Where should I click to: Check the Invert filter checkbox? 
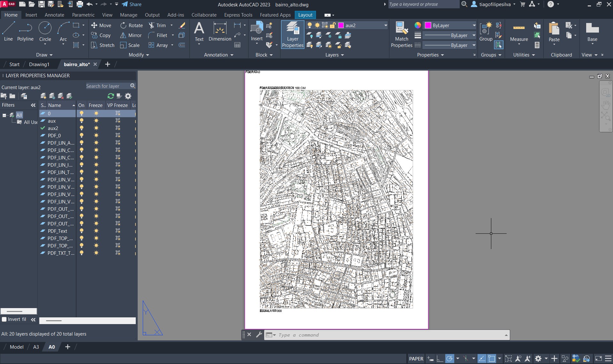click(4, 319)
